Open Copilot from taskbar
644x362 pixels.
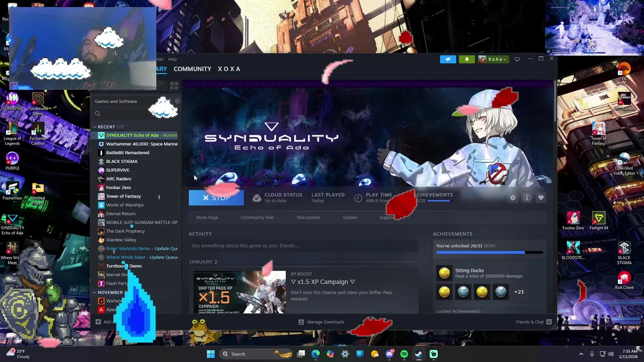click(330, 354)
